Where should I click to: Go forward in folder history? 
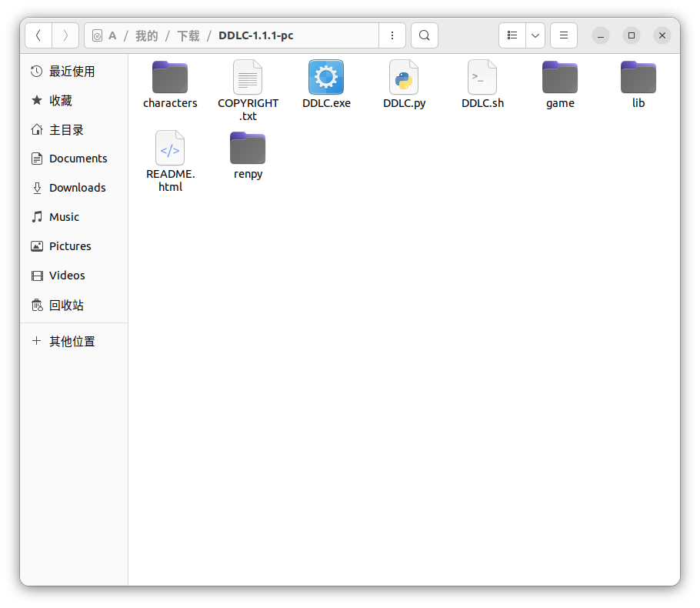click(x=65, y=35)
